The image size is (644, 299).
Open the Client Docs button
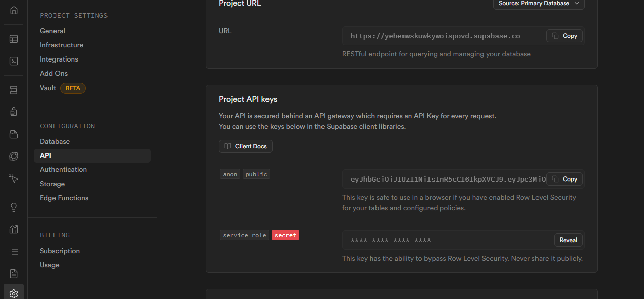click(x=246, y=146)
